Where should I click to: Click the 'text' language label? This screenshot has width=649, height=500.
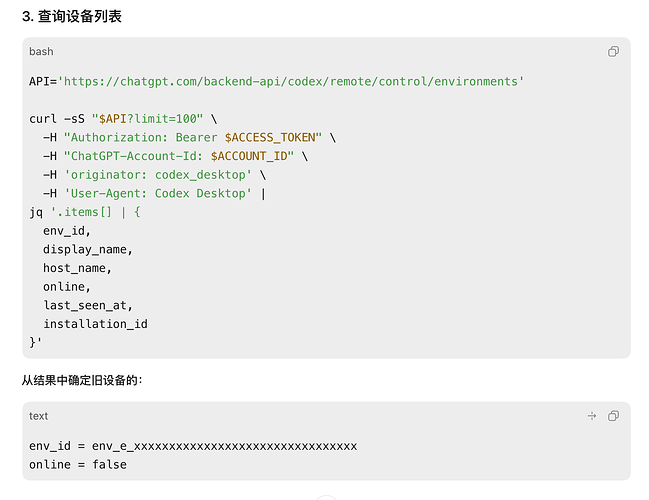[x=38, y=416]
